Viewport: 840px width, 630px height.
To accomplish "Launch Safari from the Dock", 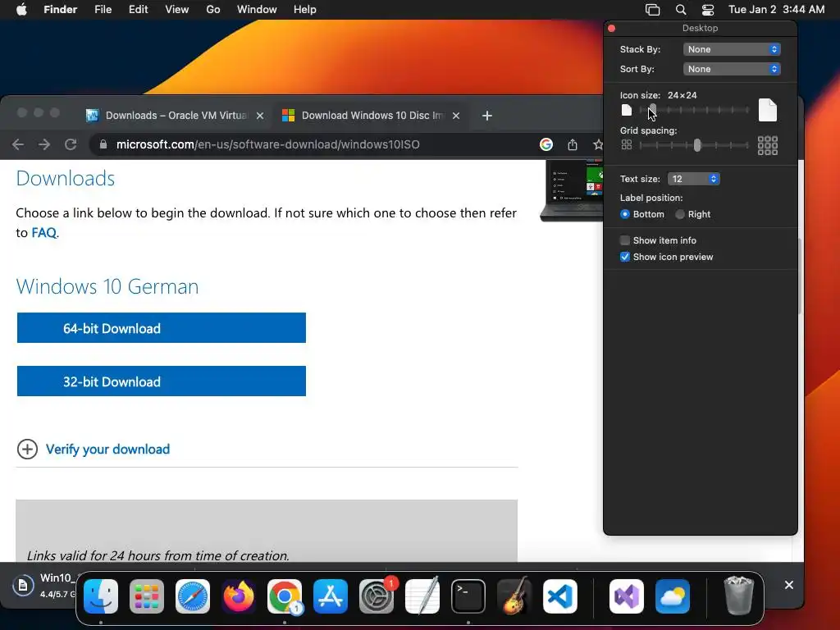I will coord(193,596).
